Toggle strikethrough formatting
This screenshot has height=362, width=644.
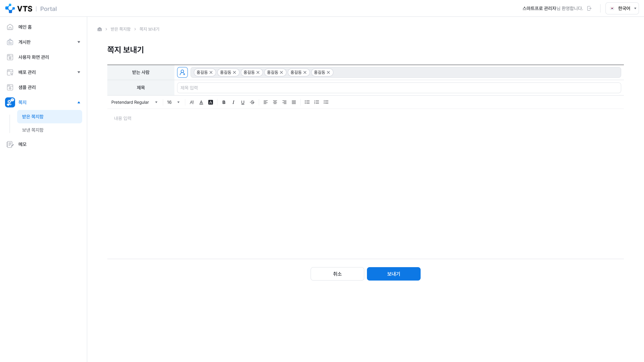pos(252,102)
